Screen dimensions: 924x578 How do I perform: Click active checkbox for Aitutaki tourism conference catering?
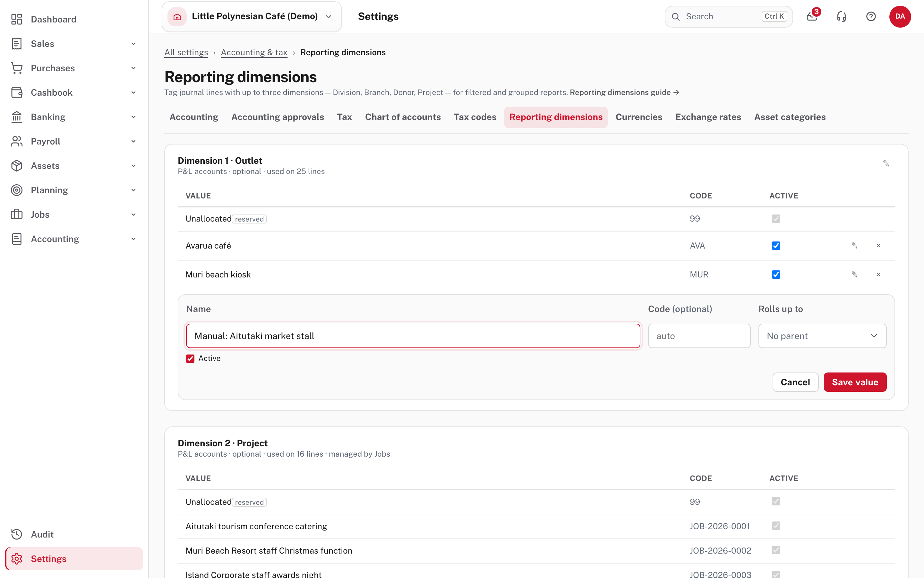pos(776,526)
